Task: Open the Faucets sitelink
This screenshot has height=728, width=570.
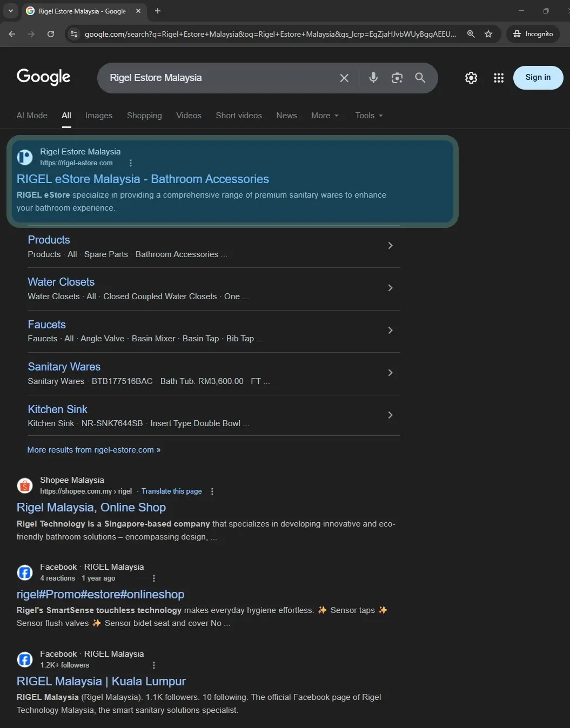Action: (x=46, y=325)
